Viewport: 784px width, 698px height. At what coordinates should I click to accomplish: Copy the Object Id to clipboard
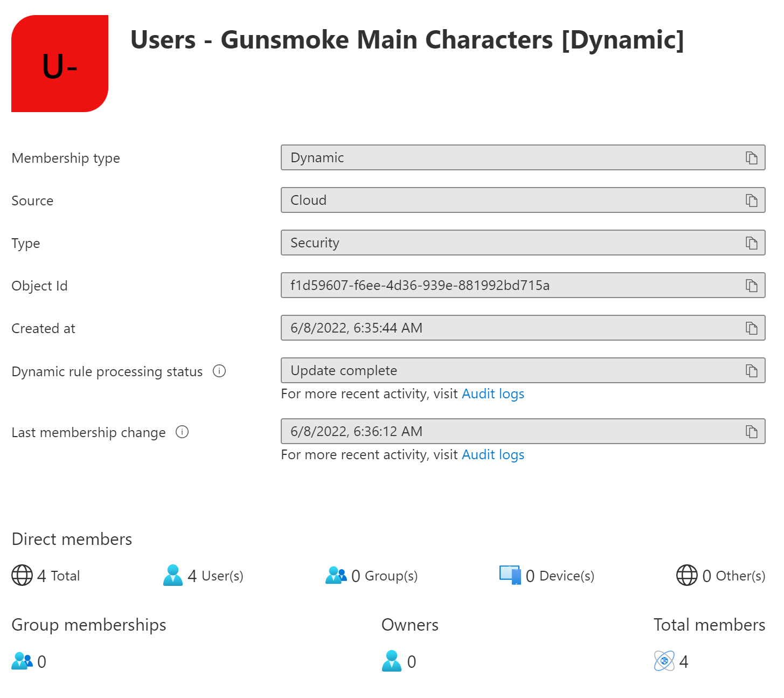[752, 285]
